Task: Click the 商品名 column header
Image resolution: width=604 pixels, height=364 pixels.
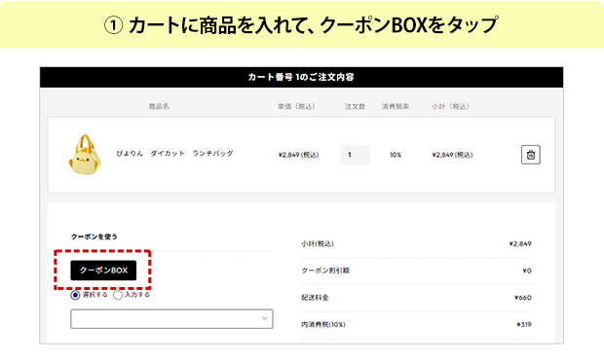Action: [159, 107]
